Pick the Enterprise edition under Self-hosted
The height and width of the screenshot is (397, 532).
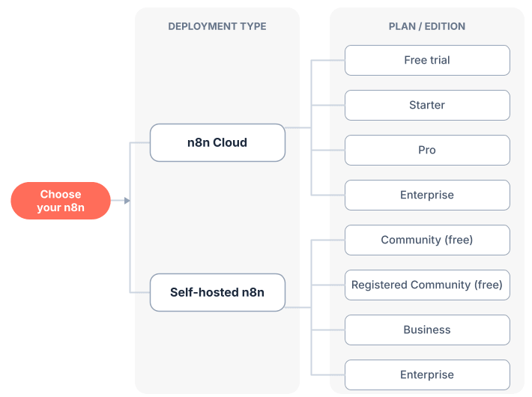[427, 375]
